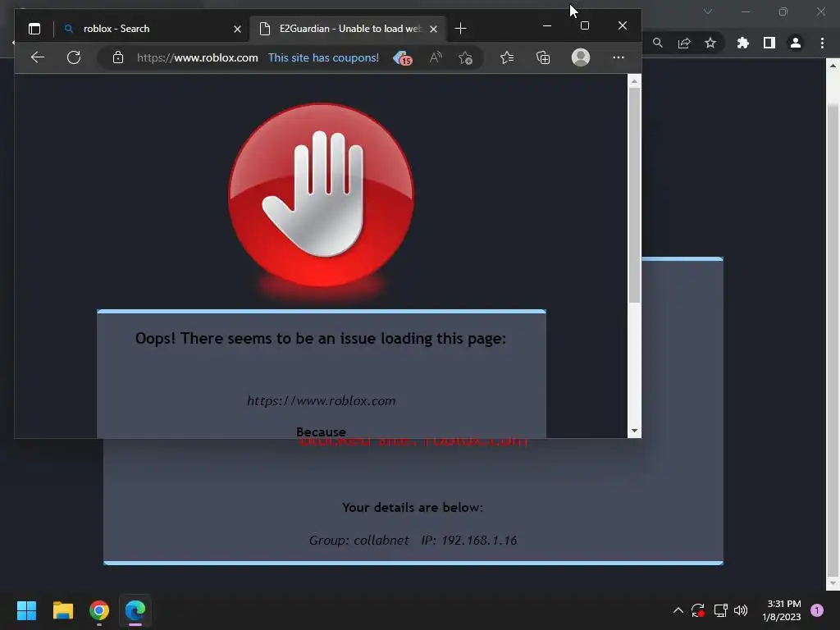Switch to the roblox - Search tab

tap(152, 29)
